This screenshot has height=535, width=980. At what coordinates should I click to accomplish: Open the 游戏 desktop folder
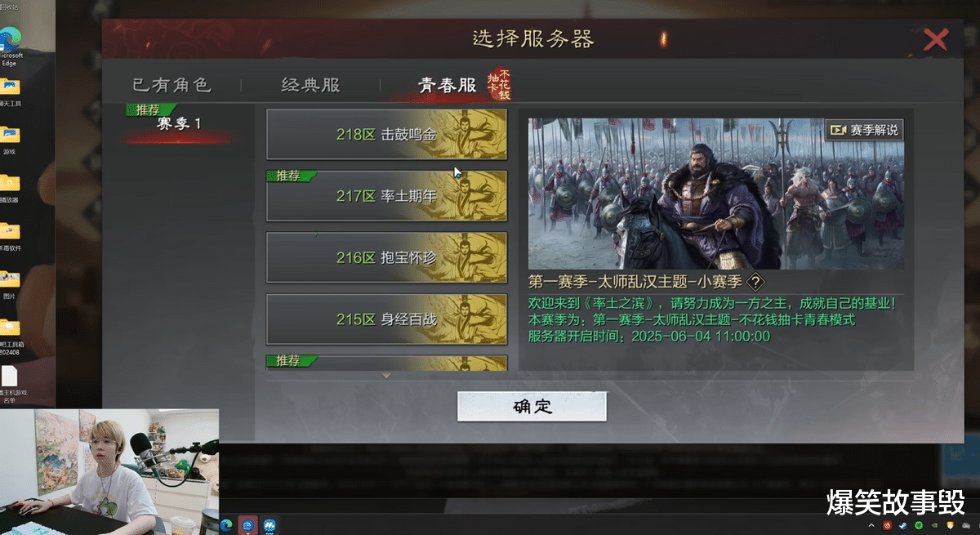[10, 139]
